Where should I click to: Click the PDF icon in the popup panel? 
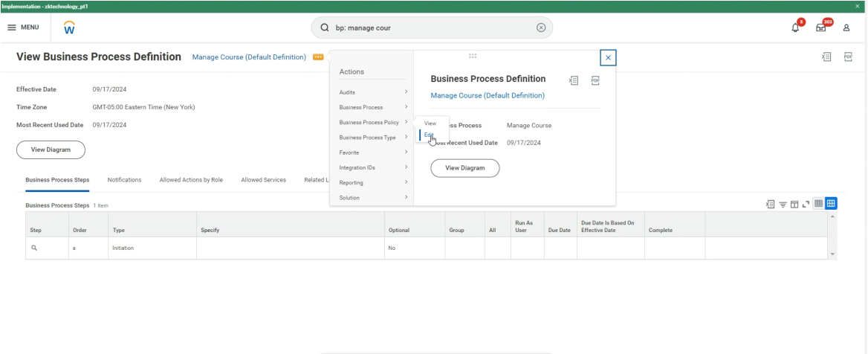(595, 80)
